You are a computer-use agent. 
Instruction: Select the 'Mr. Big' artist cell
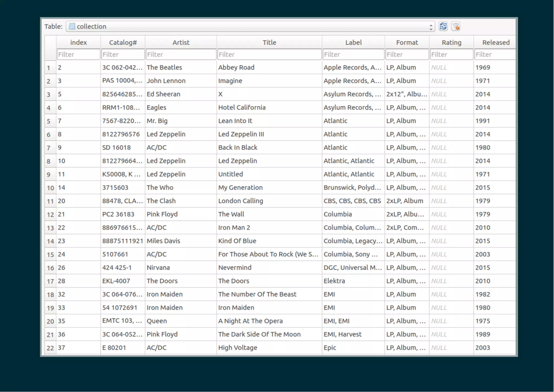pos(181,121)
